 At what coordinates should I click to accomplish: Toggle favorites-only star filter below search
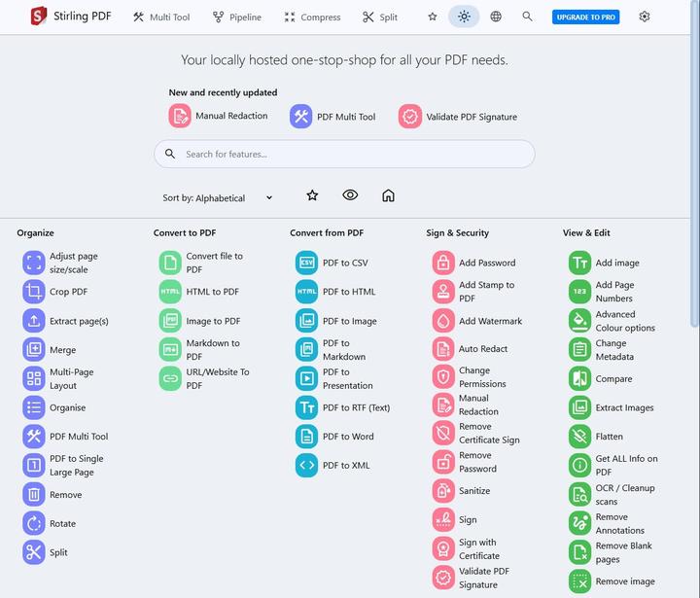pos(312,195)
